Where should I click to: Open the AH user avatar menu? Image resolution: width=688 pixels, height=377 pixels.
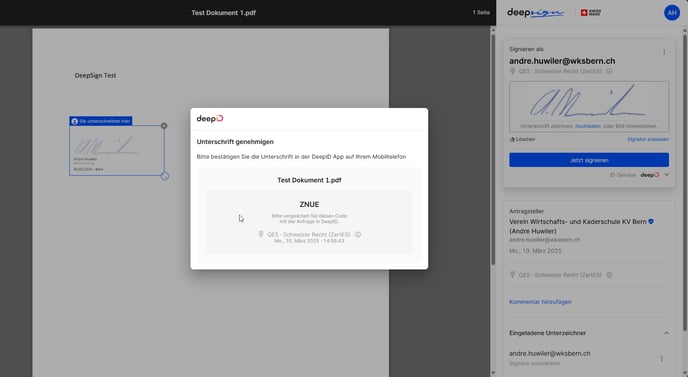click(x=672, y=13)
